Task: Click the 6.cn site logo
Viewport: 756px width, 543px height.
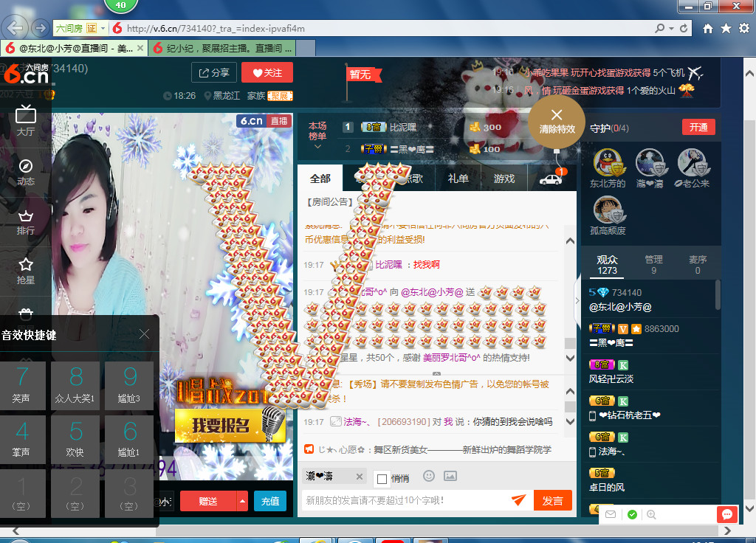Action: pos(27,74)
